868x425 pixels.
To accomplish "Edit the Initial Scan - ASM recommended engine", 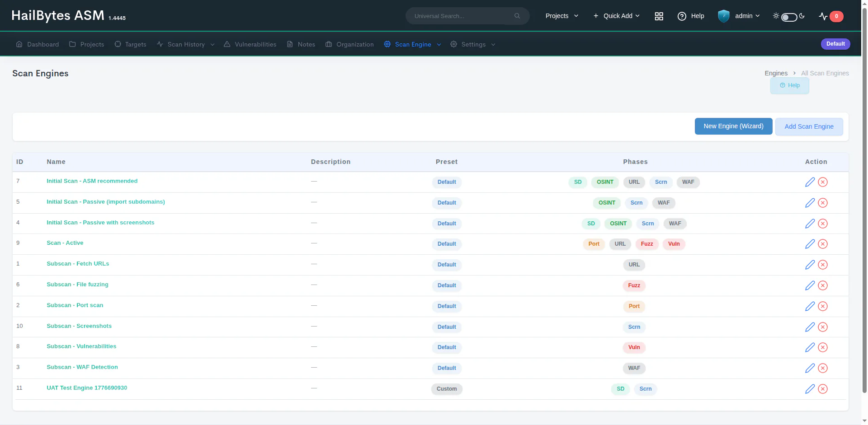I will coord(810,182).
